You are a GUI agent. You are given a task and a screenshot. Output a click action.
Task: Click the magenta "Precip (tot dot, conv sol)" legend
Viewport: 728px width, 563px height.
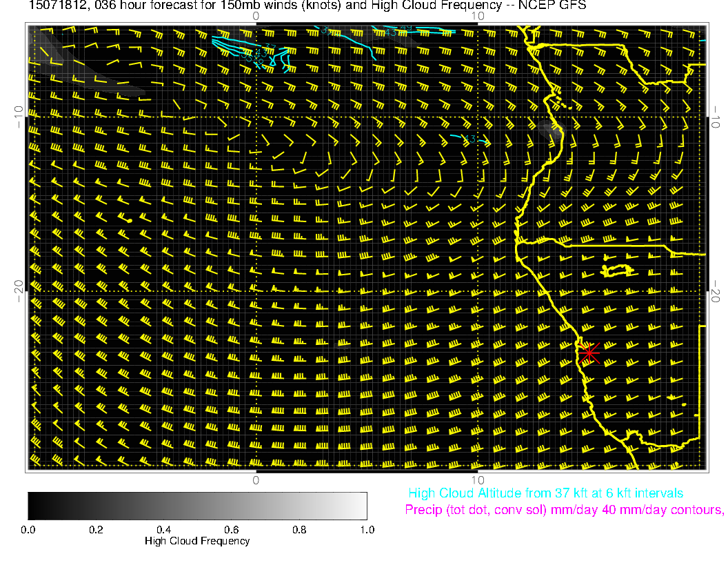click(564, 510)
